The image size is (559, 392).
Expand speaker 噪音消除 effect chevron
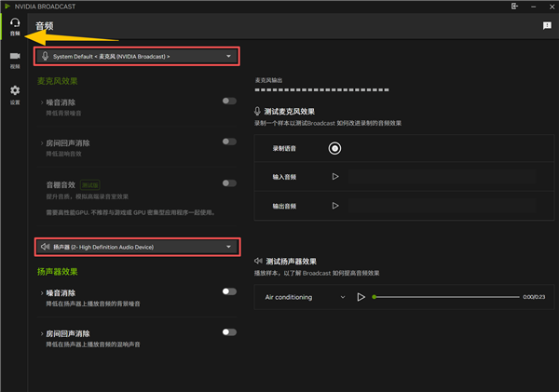point(40,292)
